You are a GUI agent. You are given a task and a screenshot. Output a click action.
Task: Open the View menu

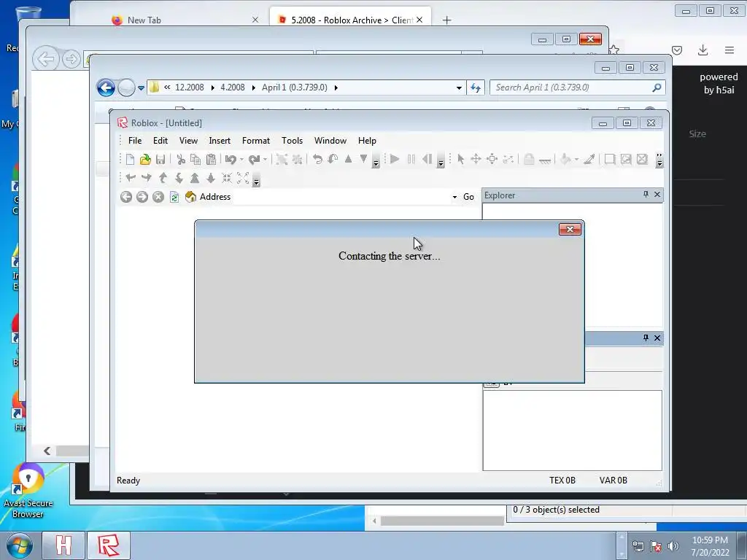pyautogui.click(x=188, y=141)
